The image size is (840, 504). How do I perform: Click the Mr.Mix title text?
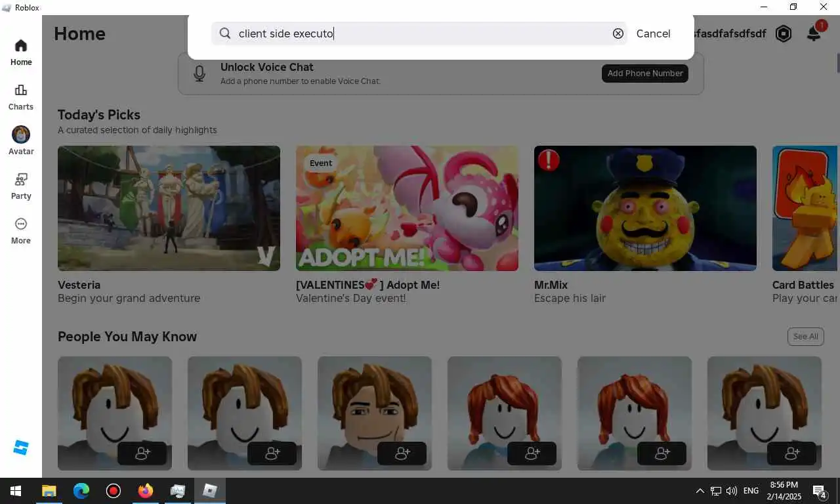point(551,285)
